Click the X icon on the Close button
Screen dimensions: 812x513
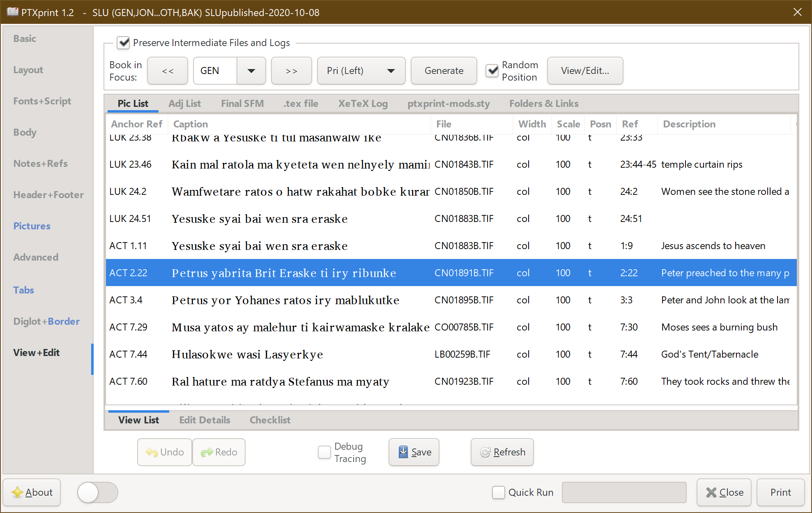[x=710, y=492]
